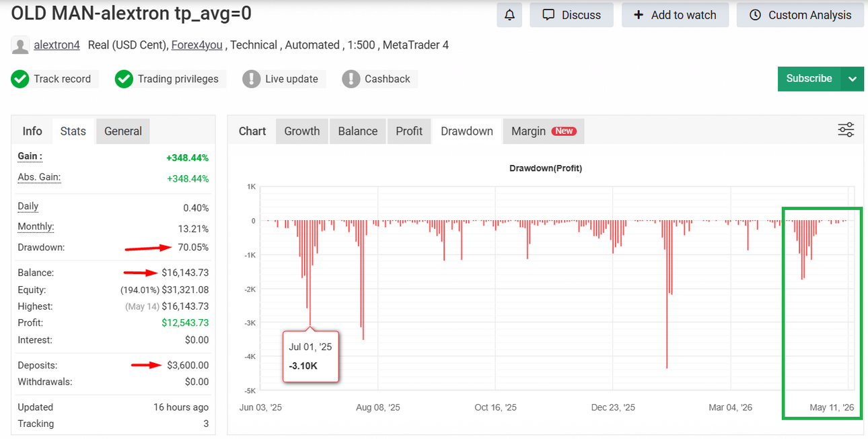Click the Cashback badge label

coord(387,79)
